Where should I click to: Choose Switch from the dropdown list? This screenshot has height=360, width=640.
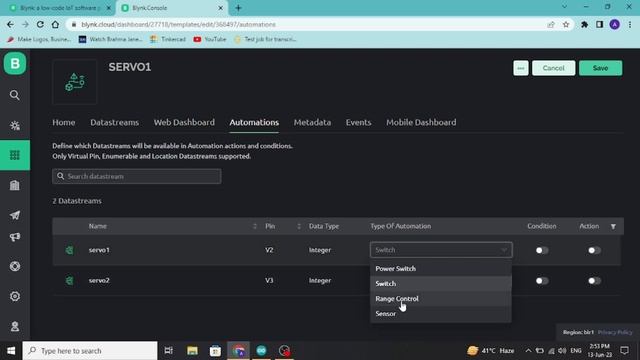coord(441,283)
